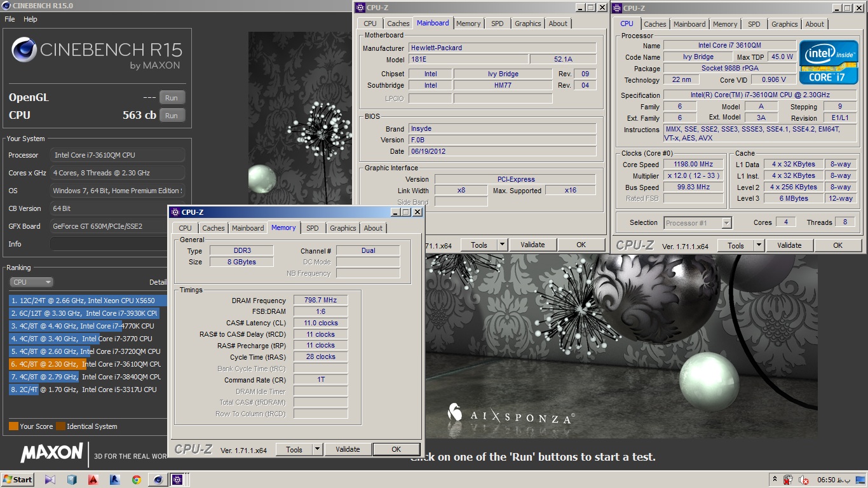Open SPD tab in Memory window

click(x=313, y=228)
